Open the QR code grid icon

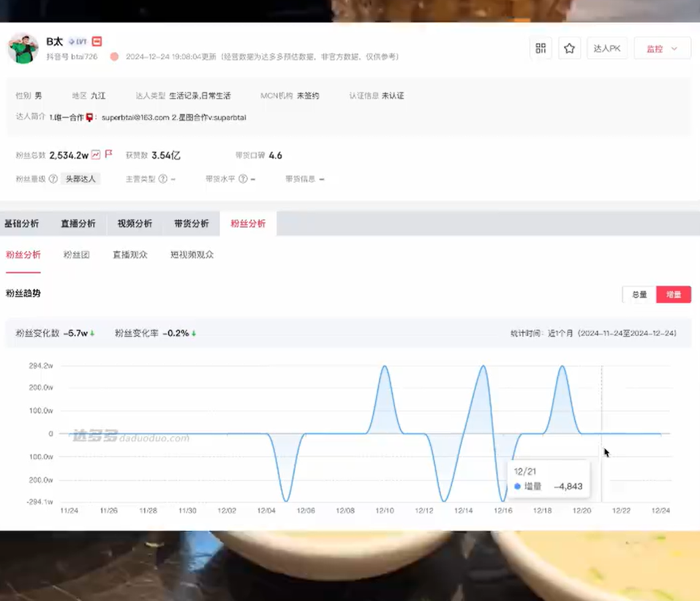[541, 48]
